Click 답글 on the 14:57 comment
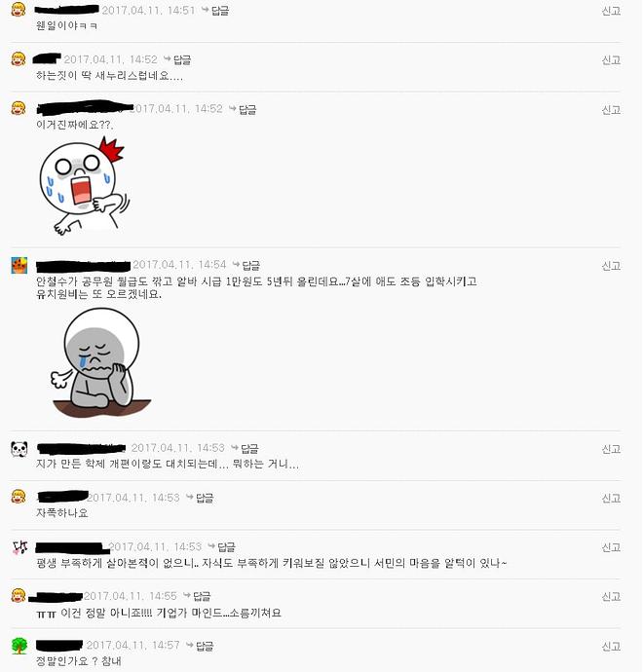Viewport: 643px width, 672px height. (200, 645)
